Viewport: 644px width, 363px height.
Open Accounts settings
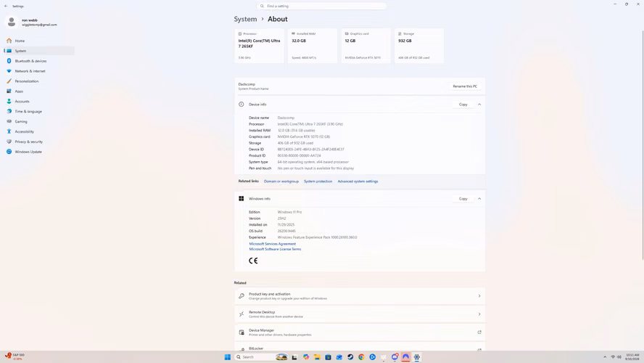(39, 101)
